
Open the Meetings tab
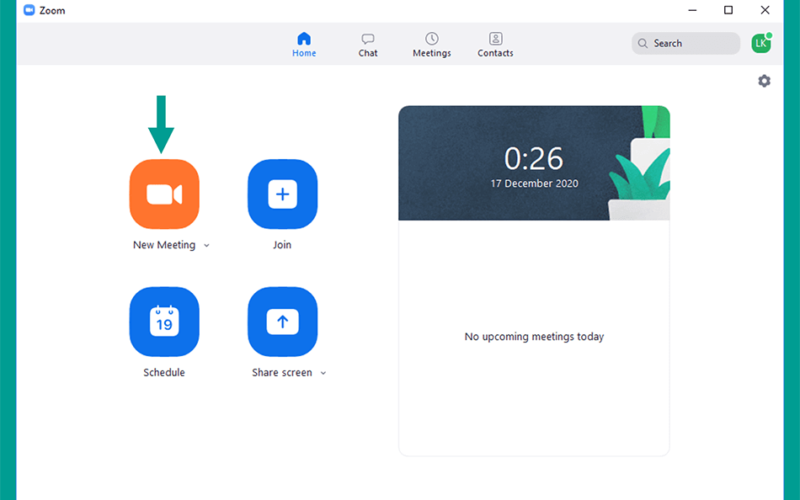432,44
